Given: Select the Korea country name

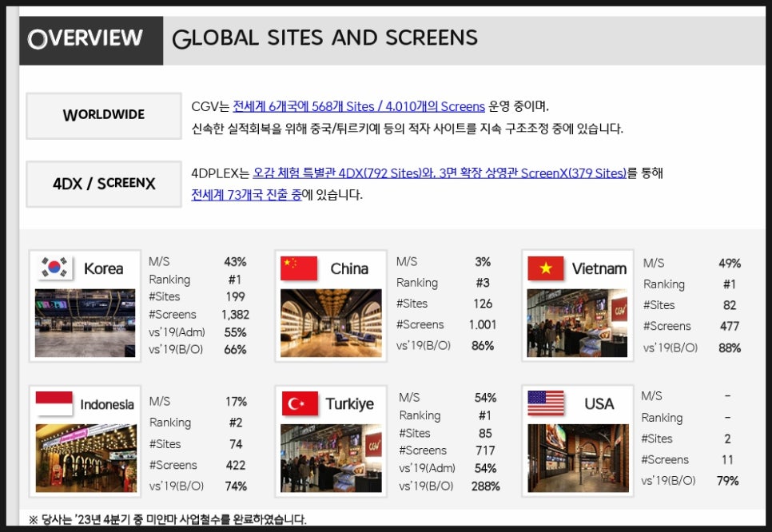Looking at the screenshot, I should [103, 268].
